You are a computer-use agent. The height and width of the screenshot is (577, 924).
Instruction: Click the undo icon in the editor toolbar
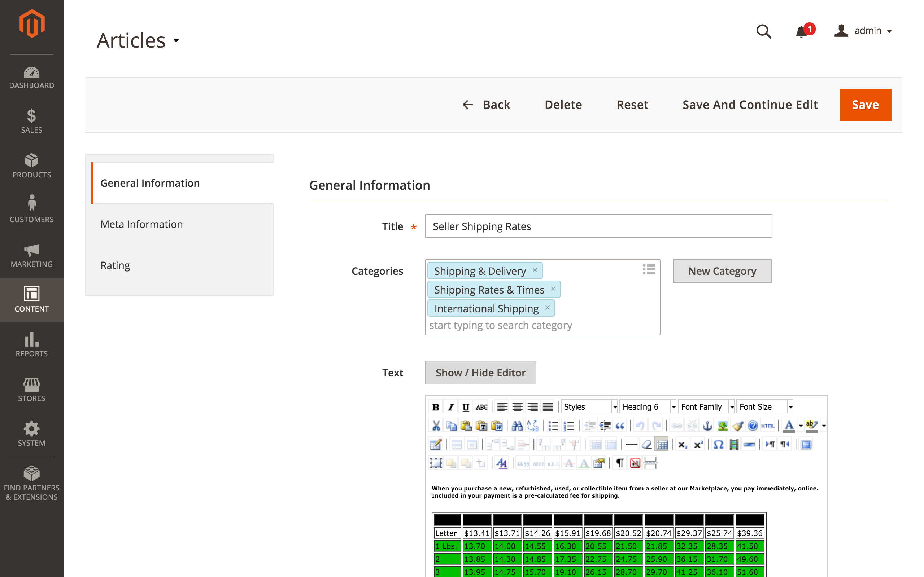click(x=640, y=426)
